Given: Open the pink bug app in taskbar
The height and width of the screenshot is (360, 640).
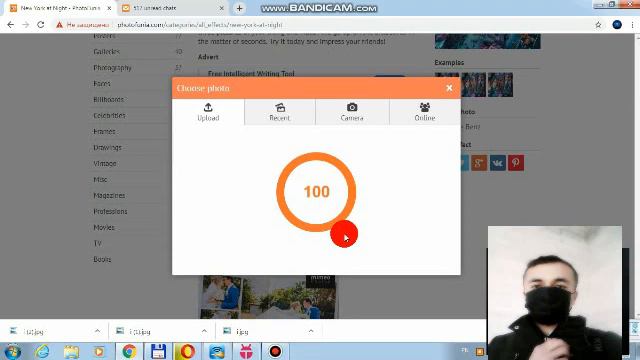Looking at the screenshot, I should point(246,351).
